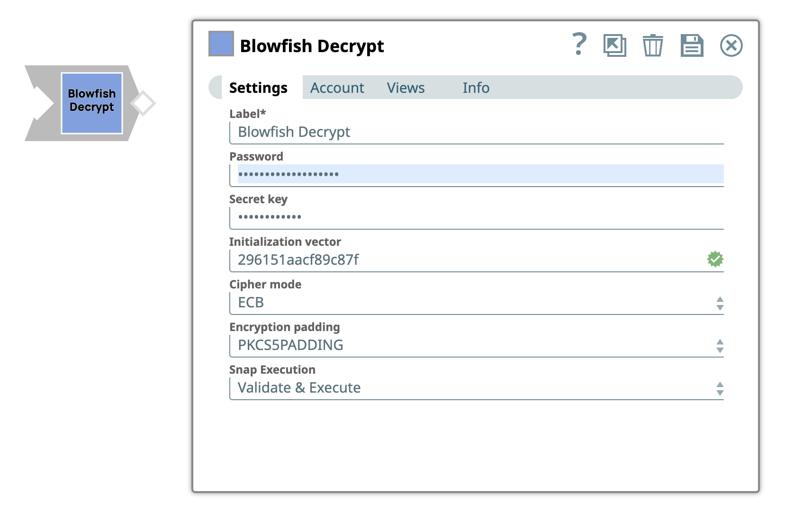
Task: Open the help question mark icon
Action: (579, 45)
